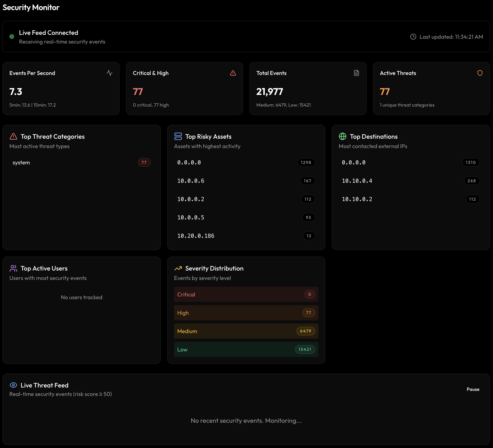Click the server stack icon beside Top Risky Assets

pos(178,136)
